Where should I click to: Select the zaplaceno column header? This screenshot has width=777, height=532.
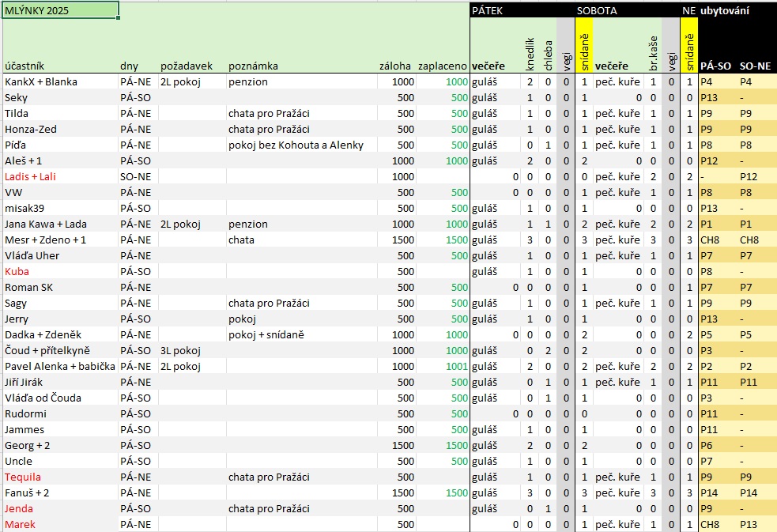pos(442,66)
